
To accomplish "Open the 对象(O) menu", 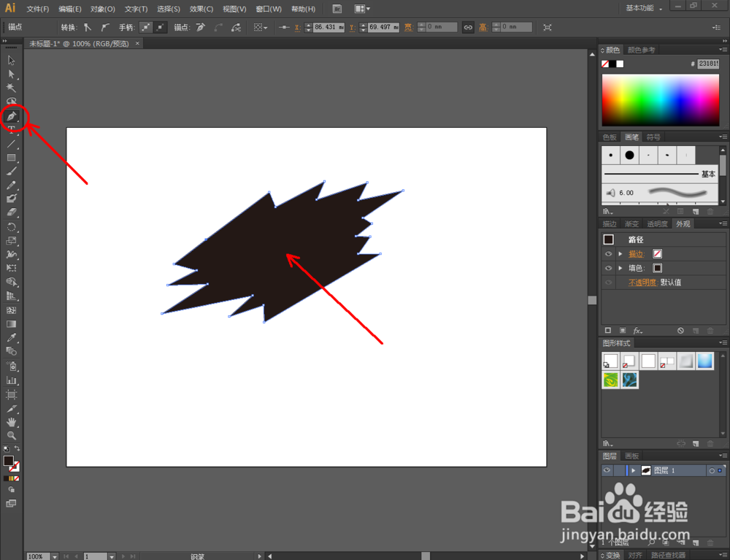I will [103, 9].
